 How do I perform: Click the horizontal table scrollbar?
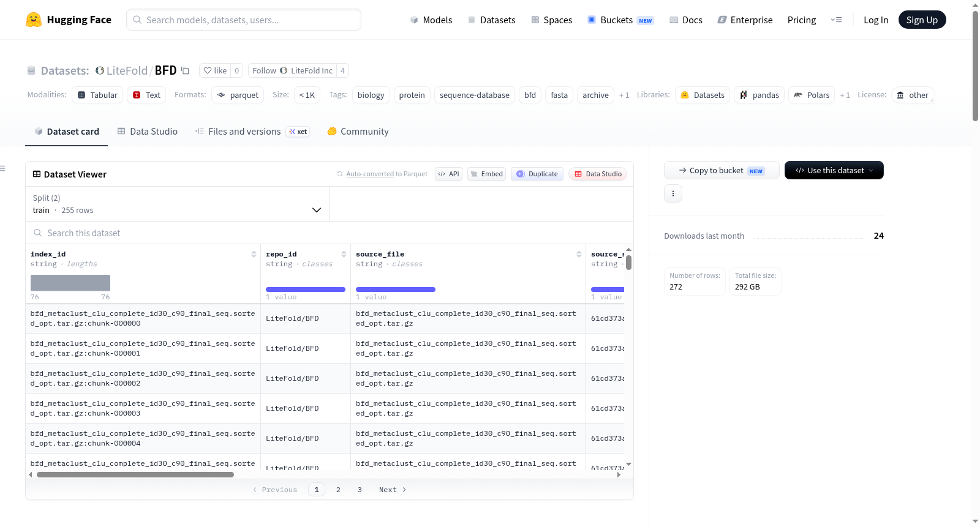point(135,474)
